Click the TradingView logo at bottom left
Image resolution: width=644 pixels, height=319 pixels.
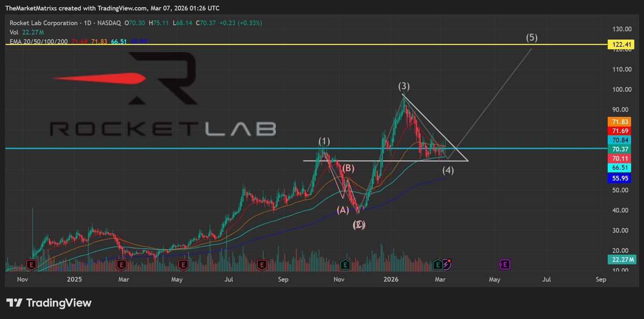coord(49,303)
